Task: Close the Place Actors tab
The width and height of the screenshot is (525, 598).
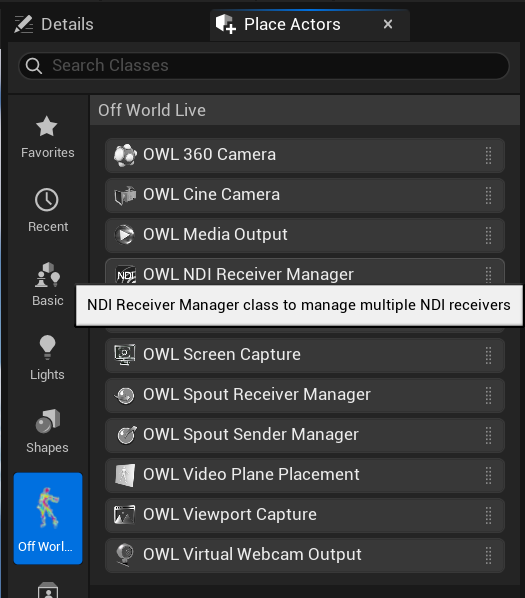Action: [388, 24]
